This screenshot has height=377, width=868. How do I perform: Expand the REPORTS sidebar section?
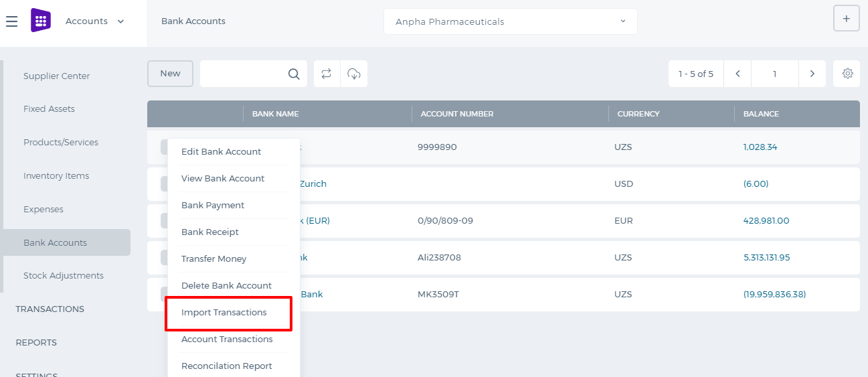pos(36,342)
